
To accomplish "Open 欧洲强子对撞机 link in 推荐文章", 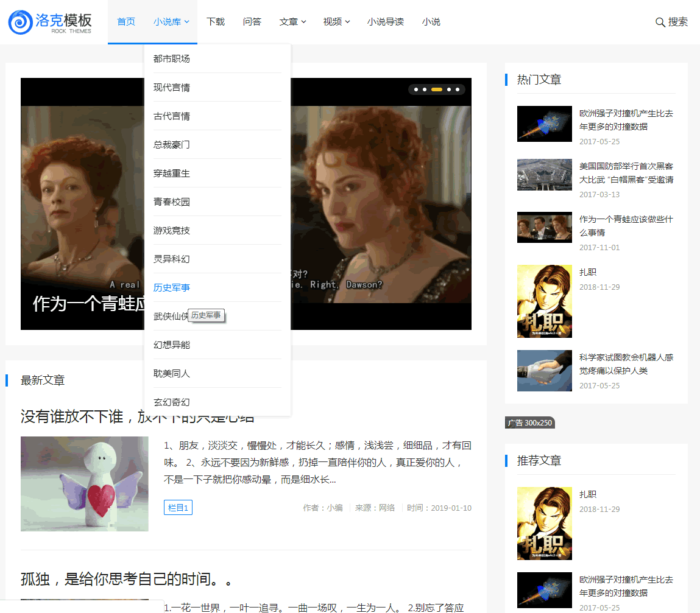I will 626,586.
